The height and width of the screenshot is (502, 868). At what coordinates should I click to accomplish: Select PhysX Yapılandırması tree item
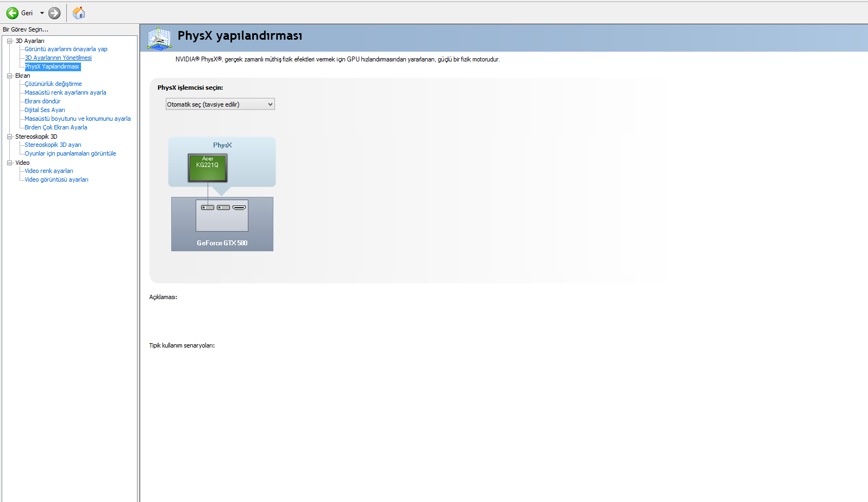(52, 66)
